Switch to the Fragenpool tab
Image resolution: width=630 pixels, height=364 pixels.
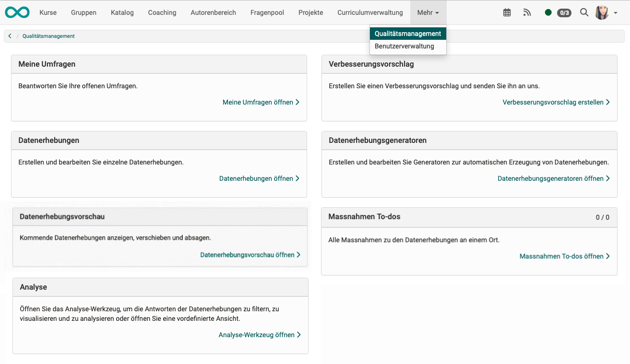[267, 12]
